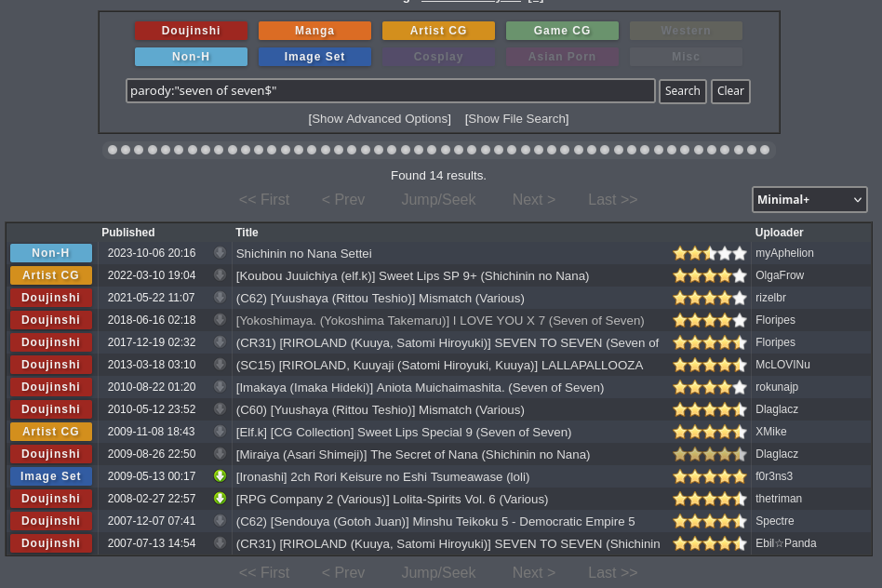Open Show Advanced Options link

coord(380,119)
